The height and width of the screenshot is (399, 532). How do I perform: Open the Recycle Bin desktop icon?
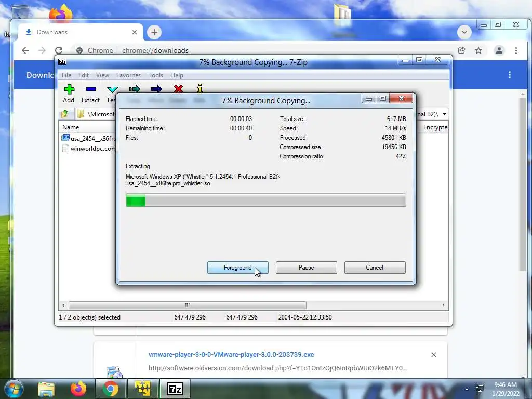click(x=20, y=12)
